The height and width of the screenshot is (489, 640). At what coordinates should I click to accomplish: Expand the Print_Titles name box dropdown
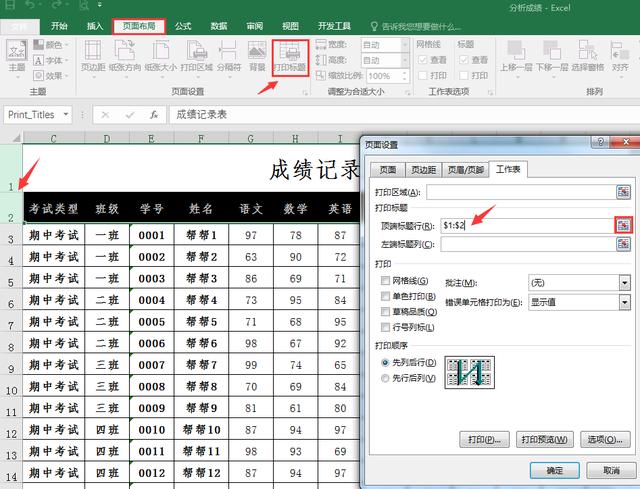[66, 115]
